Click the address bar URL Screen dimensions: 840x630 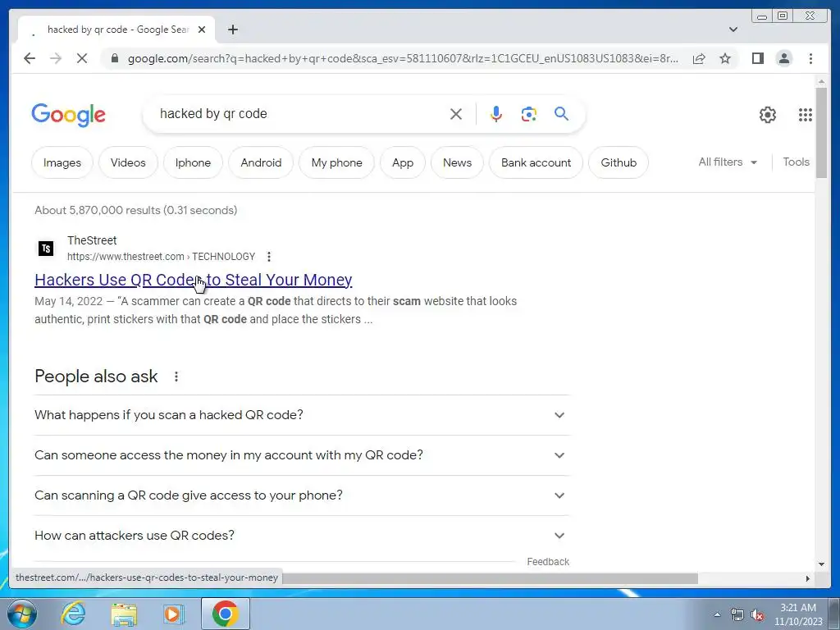(x=403, y=58)
